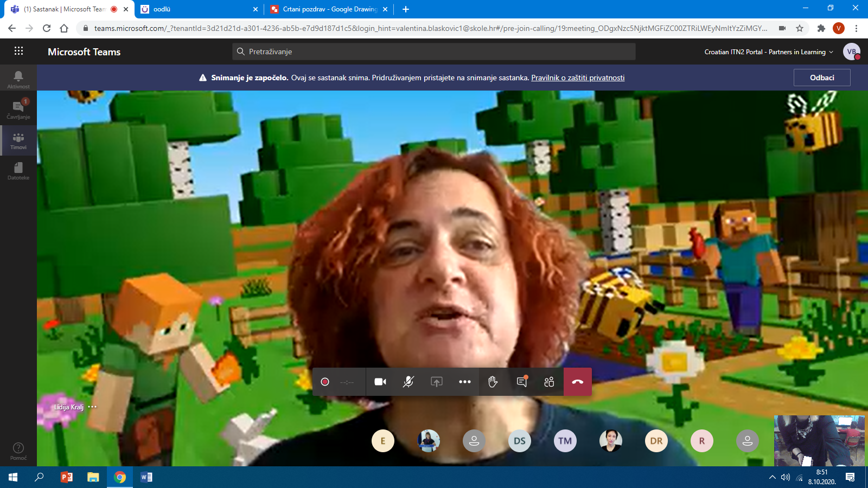Open the Windows notification center
Screen dimensions: 868x488
[850, 477]
